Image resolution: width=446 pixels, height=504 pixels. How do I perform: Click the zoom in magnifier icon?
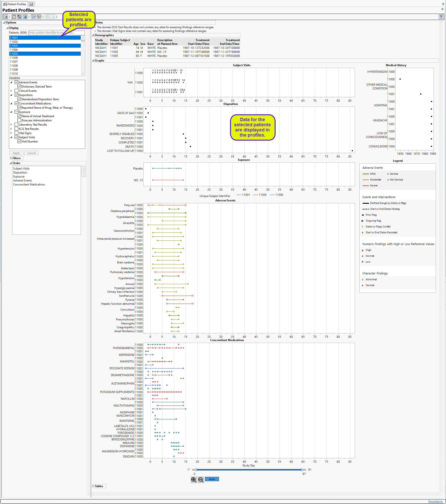[x=193, y=480]
